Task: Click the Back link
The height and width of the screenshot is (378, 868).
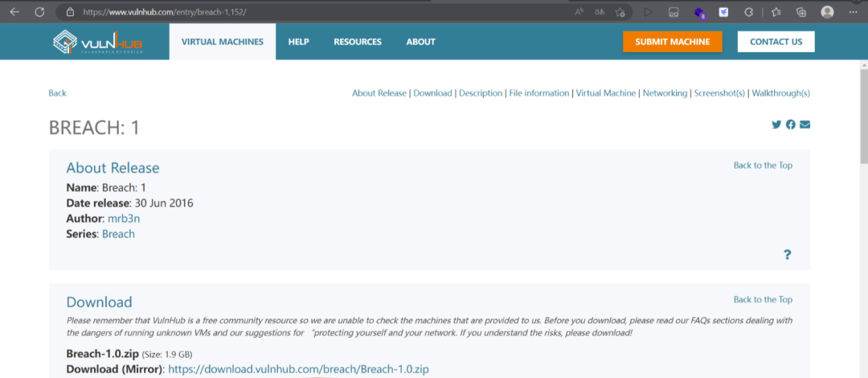Action: (x=57, y=93)
